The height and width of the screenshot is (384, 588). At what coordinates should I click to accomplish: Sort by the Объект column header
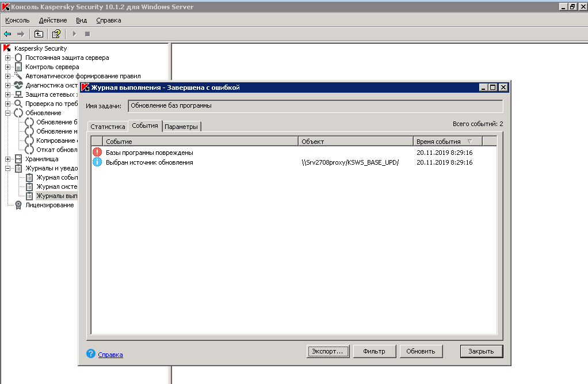click(356, 142)
